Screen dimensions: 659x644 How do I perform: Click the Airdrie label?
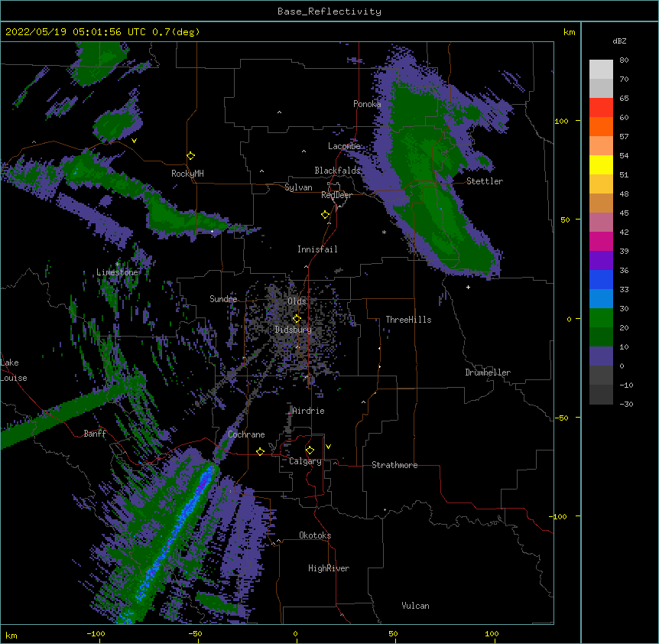tap(309, 411)
